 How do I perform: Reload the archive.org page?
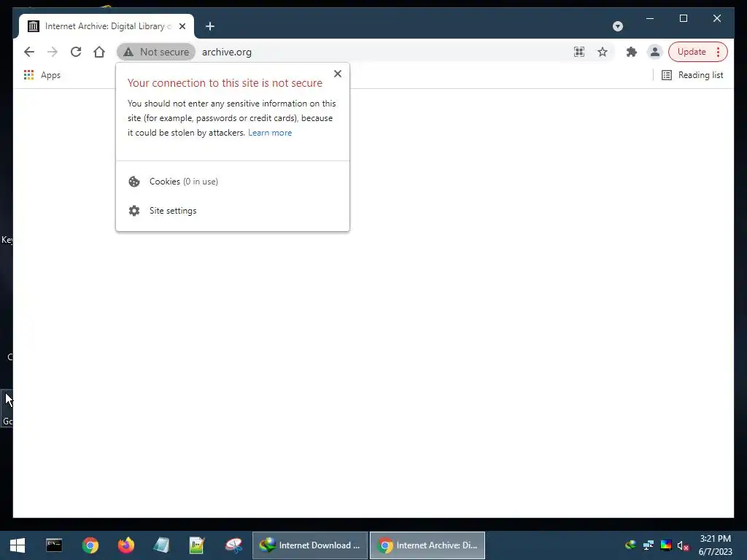(76, 52)
